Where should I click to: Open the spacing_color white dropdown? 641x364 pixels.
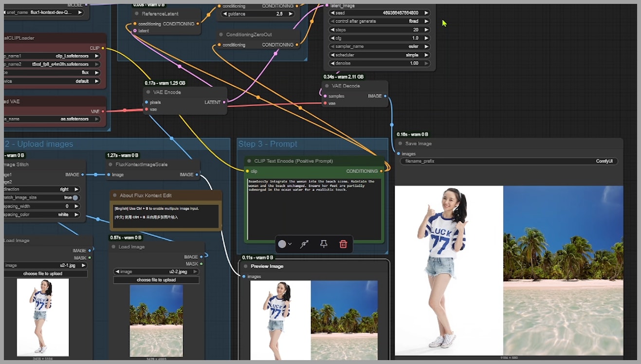[42, 214]
